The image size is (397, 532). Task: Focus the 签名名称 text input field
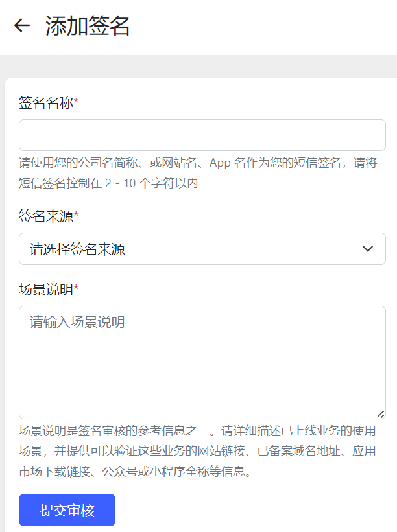202,135
